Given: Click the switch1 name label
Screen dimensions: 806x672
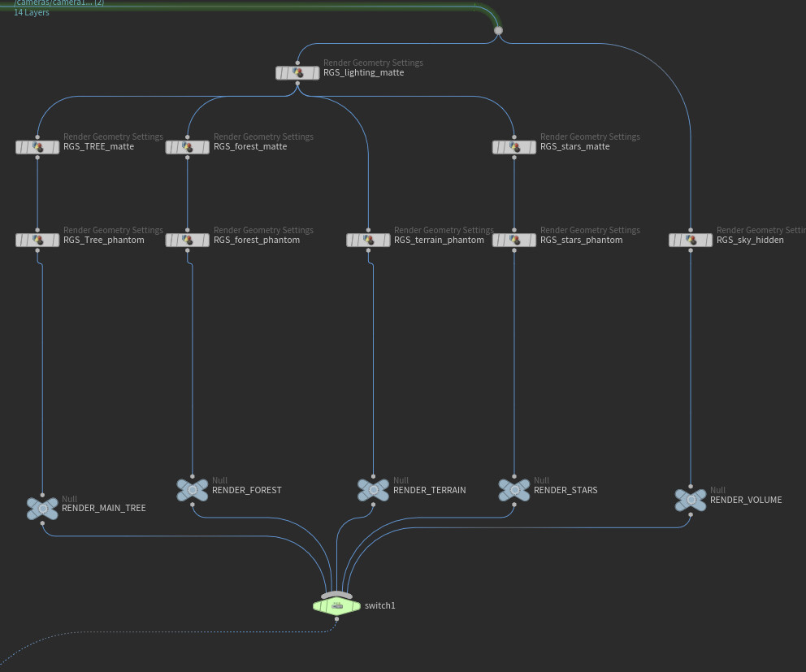Looking at the screenshot, I should tap(380, 605).
